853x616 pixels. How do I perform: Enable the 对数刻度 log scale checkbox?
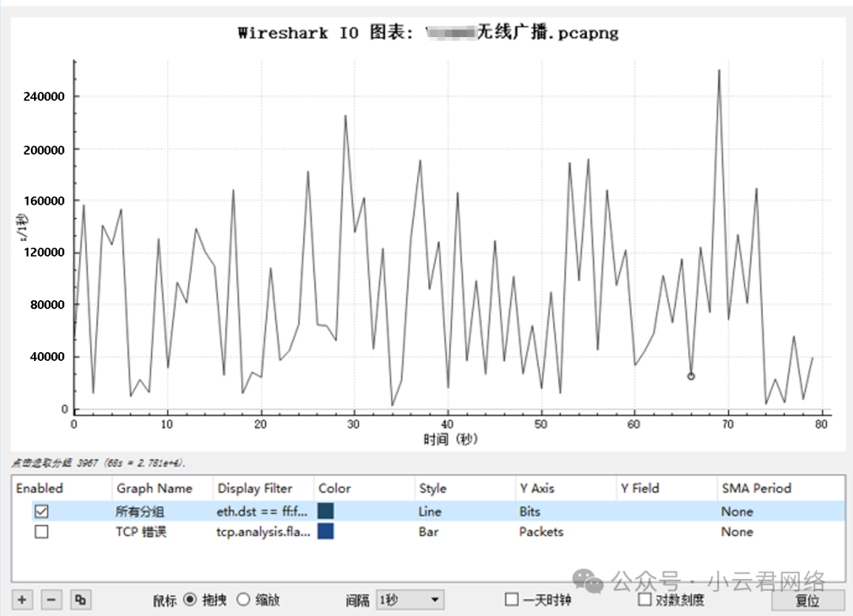[644, 600]
